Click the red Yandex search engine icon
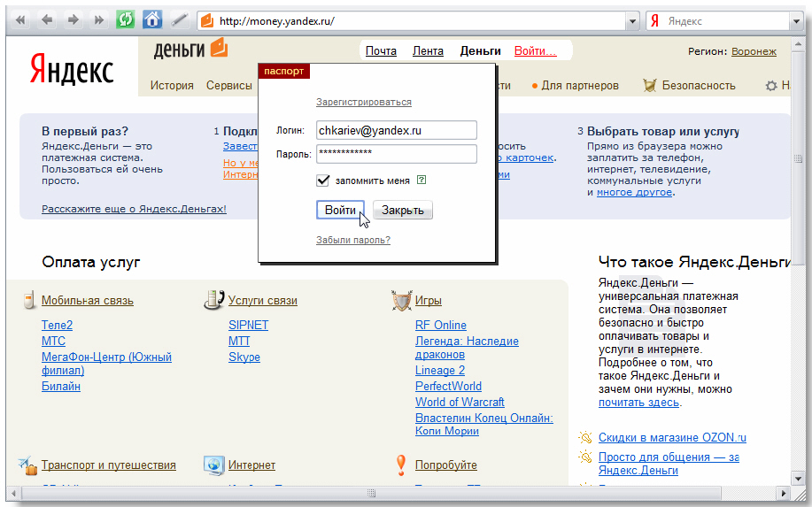 click(x=655, y=20)
